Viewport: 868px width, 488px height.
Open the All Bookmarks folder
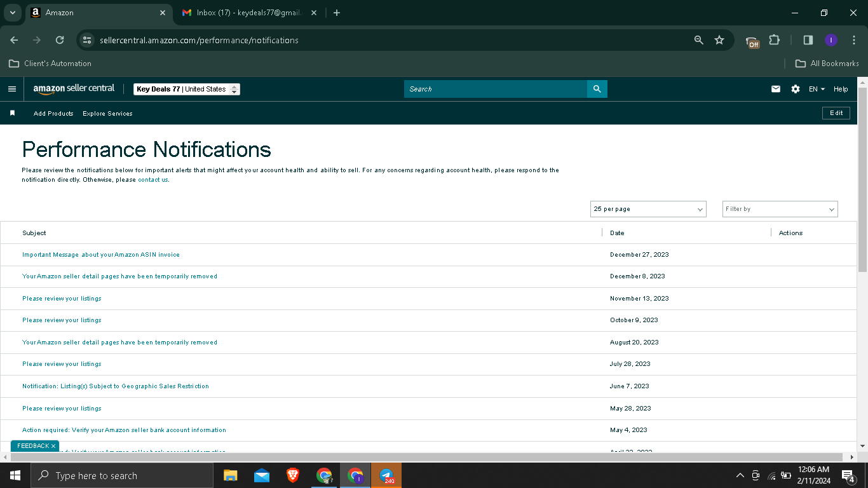pyautogui.click(x=827, y=64)
